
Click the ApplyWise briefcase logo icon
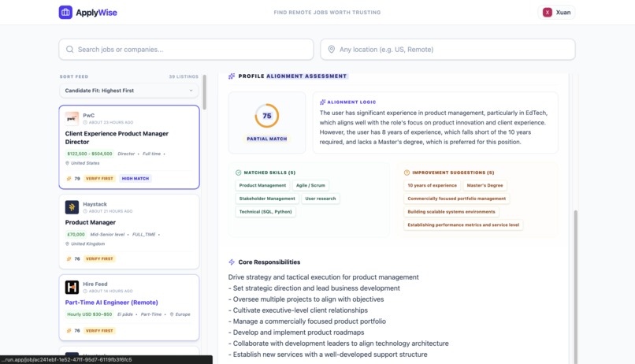tap(65, 12)
